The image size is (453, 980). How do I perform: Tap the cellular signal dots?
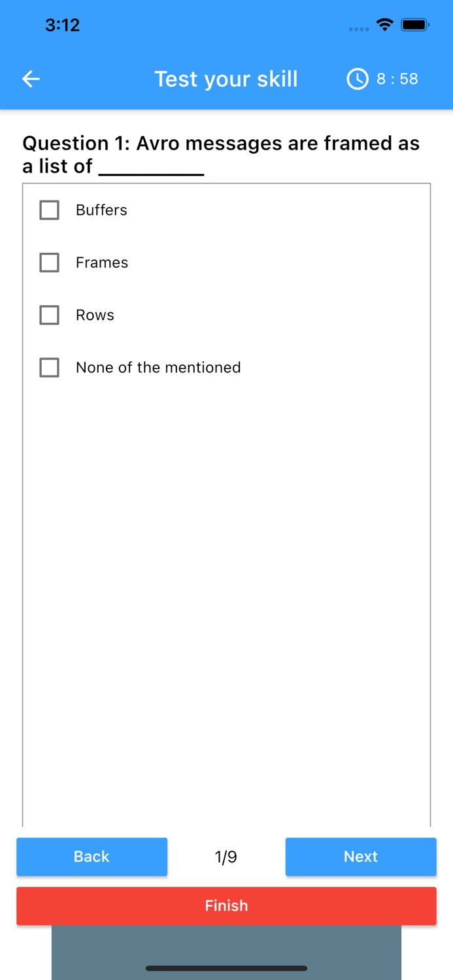click(358, 29)
